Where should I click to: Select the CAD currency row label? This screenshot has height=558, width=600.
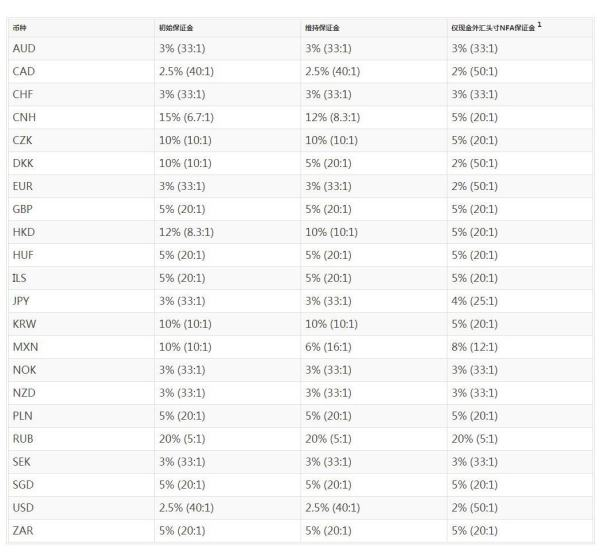pos(25,71)
